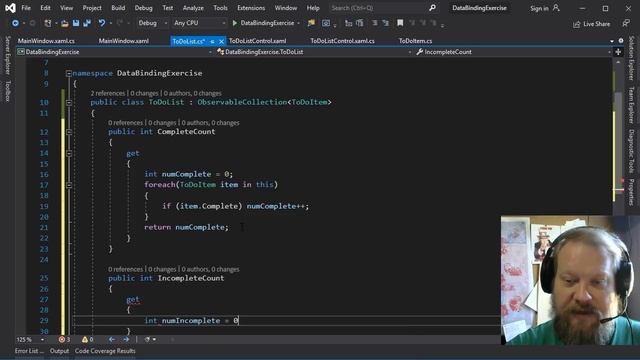Open the Toolbox side tab
Screen dimensions: 640x360
point(8,91)
